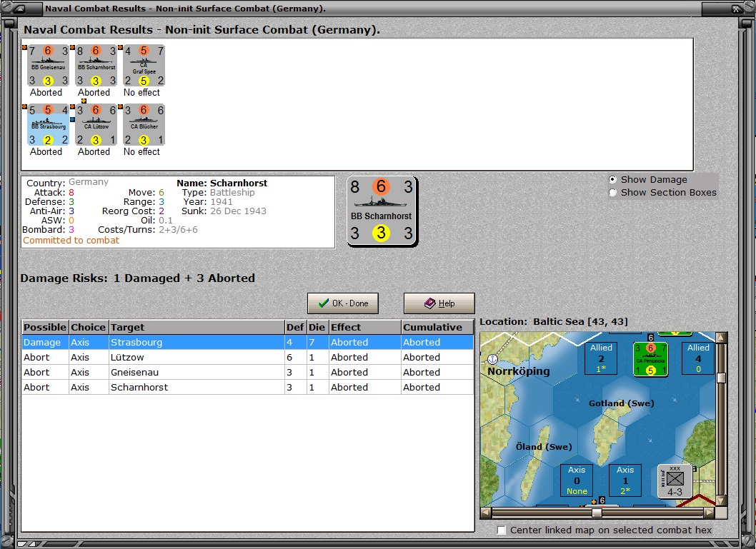This screenshot has height=549, width=756.
Task: Click the map vertical scrollbar thumb
Action: click(x=721, y=378)
